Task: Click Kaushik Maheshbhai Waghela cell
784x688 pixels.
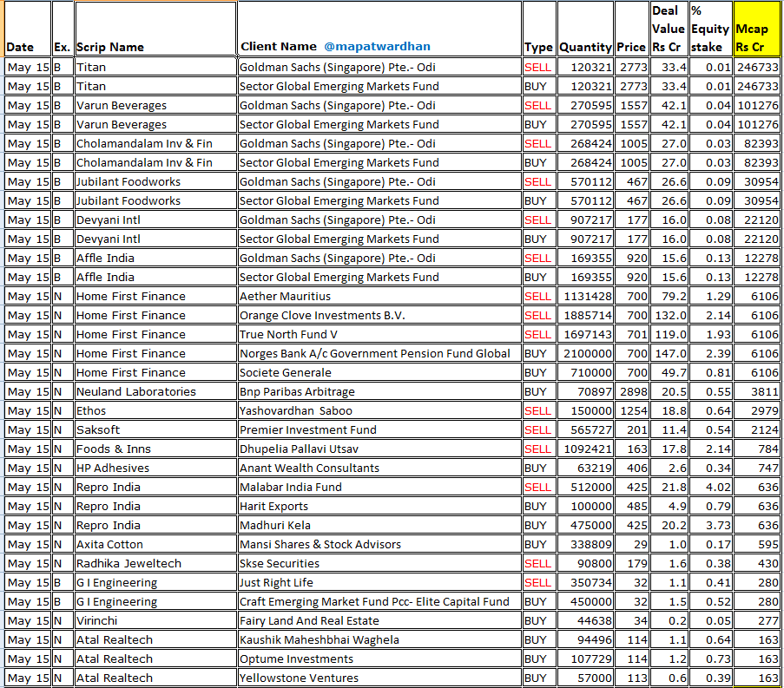Action: point(379,639)
